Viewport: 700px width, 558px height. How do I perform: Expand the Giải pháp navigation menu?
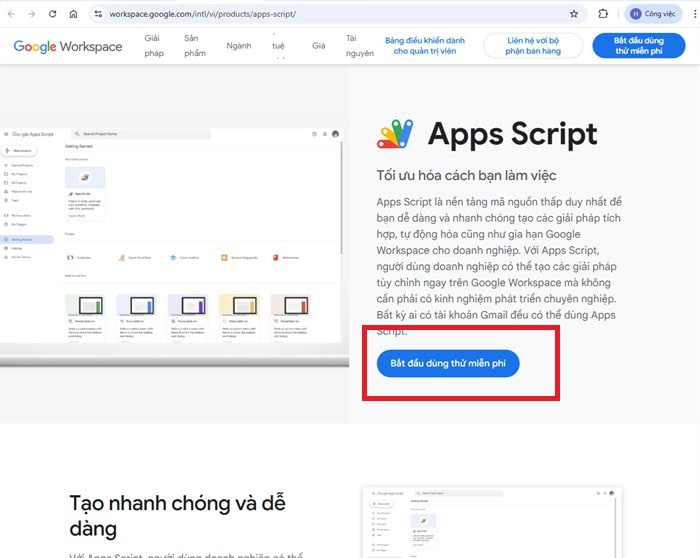click(153, 45)
